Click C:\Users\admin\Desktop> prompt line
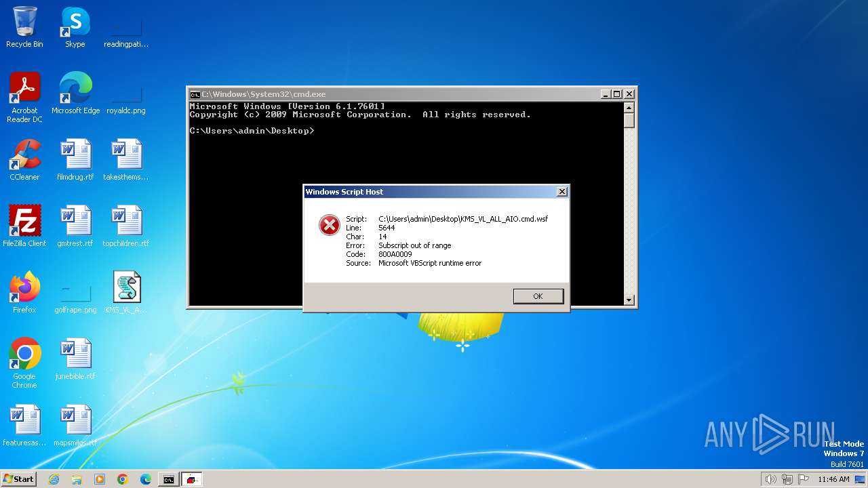Viewport: 868px width, 488px height. click(x=252, y=131)
